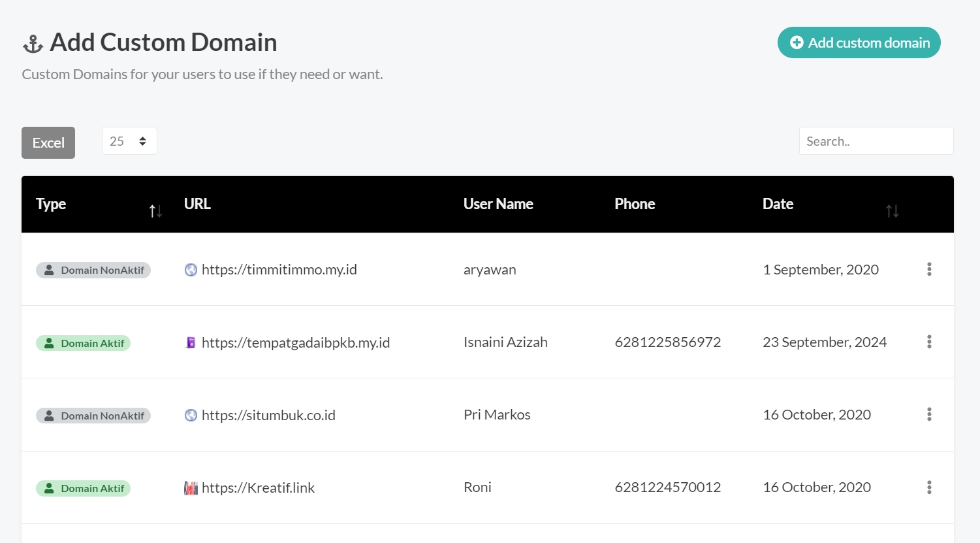Screen dimensions: 980x543
Task: Click the purple favicon beside tempatgadaibpkb.my.id
Action: coord(191,342)
